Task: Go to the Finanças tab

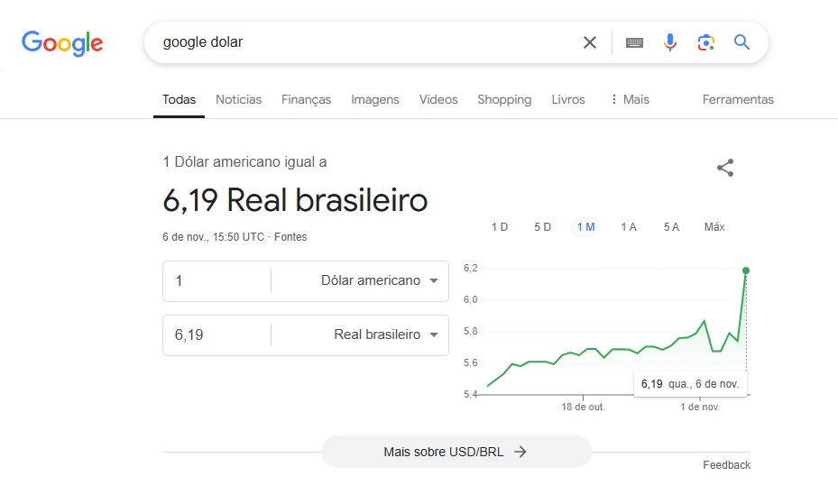Action: pos(306,99)
